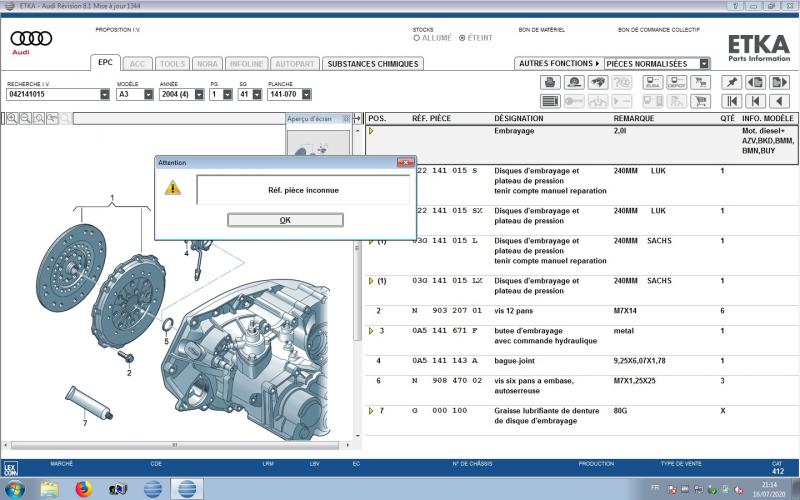The image size is (800, 500).
Task: Click the REMARQUE column header
Action: (634, 118)
